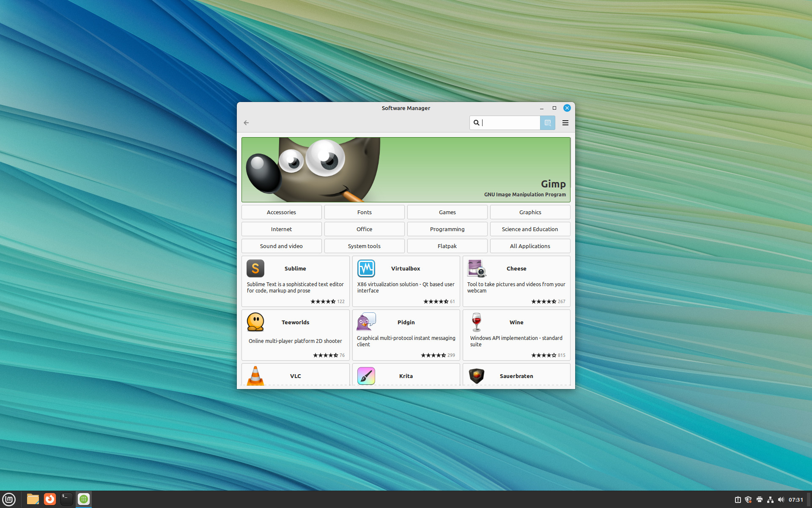Open the Virtualbox app page
This screenshot has width=812, height=508.
406,280
